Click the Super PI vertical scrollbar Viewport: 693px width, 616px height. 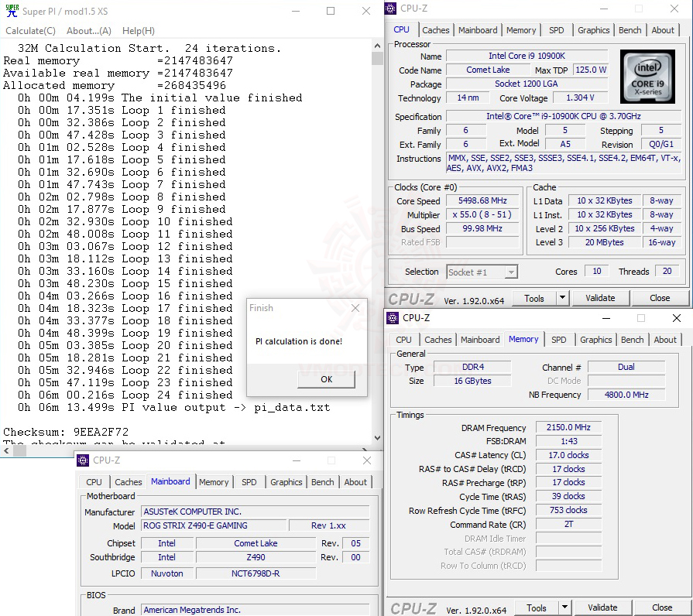[375, 232]
